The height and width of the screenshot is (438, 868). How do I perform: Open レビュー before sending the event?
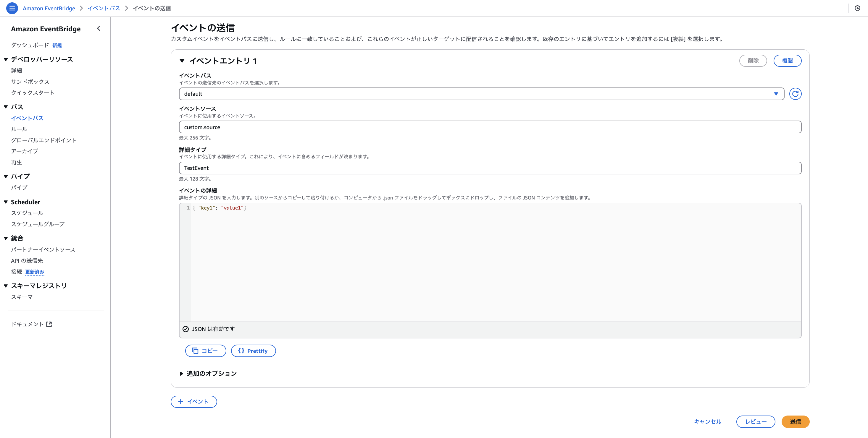[x=756, y=421]
